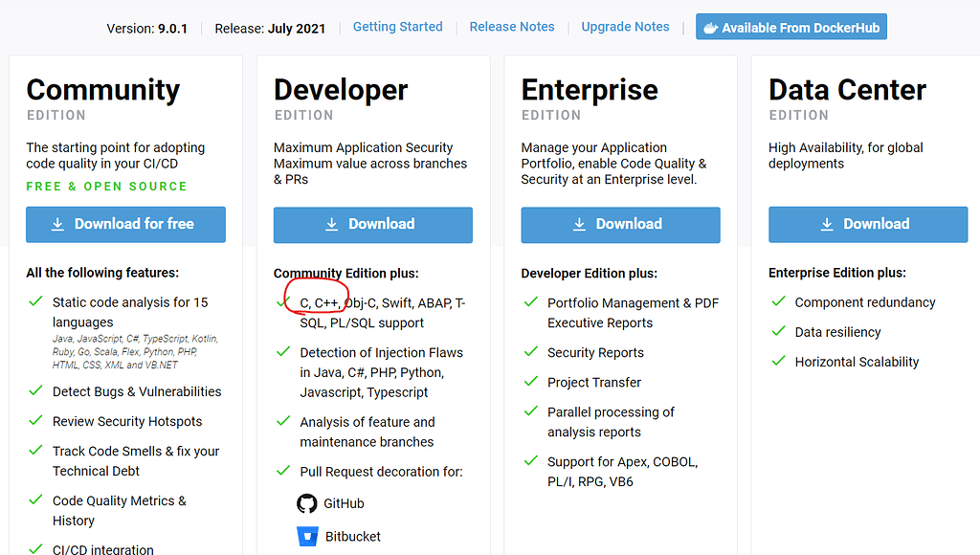The height and width of the screenshot is (555, 980).
Task: Click the FREE & OPEN SOURCE label
Action: tap(106, 186)
